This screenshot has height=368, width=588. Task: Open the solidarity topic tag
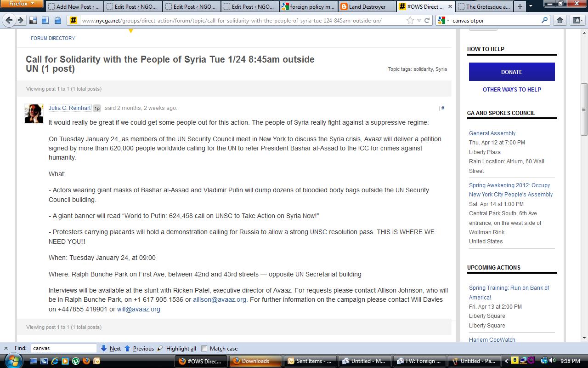coord(423,69)
